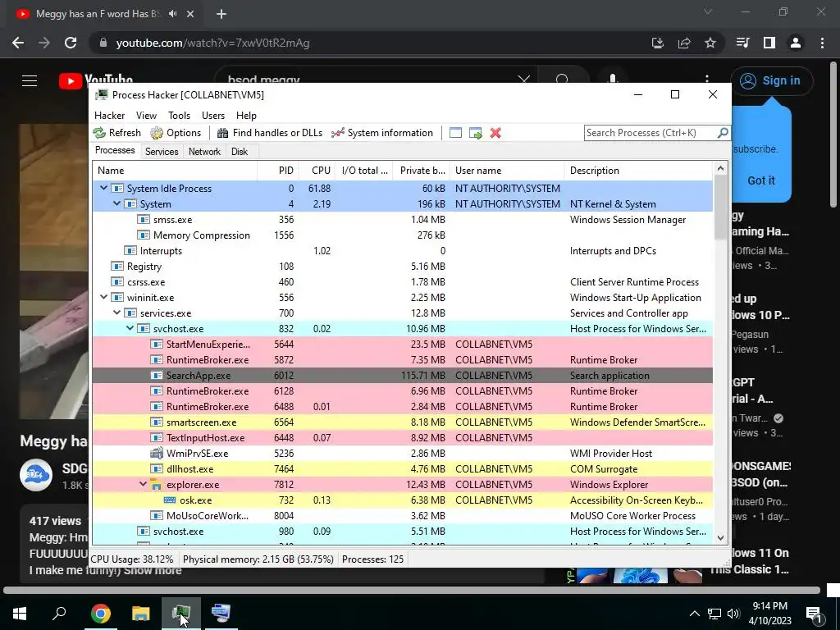
Task: Click scroll down arrow in process list
Action: click(x=720, y=538)
